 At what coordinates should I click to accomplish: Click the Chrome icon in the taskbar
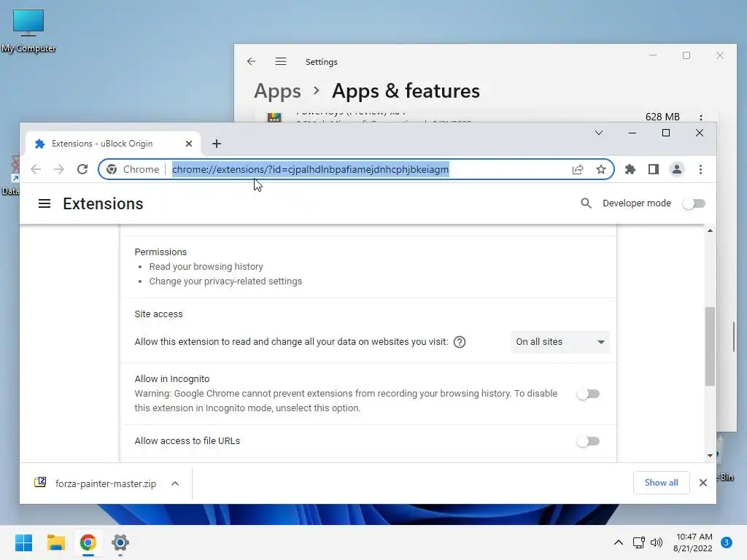coord(88,542)
